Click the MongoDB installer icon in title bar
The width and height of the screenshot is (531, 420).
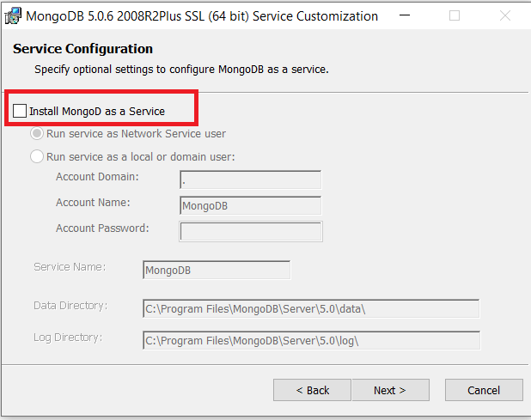click(x=13, y=16)
